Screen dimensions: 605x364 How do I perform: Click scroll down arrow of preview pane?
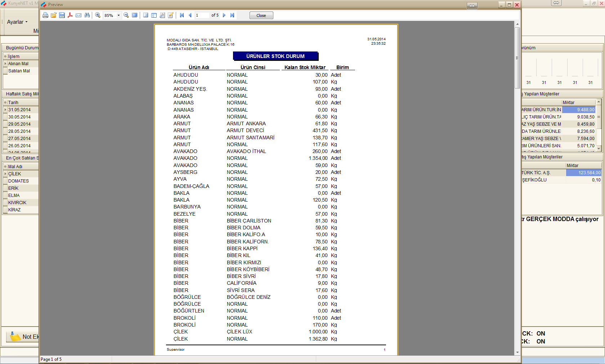517,352
